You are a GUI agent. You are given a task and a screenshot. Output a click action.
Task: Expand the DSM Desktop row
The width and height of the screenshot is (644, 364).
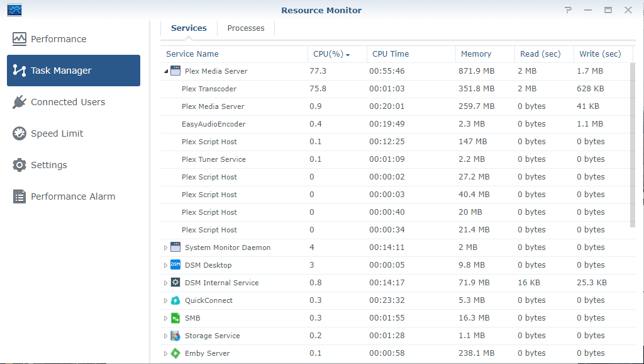[165, 265]
